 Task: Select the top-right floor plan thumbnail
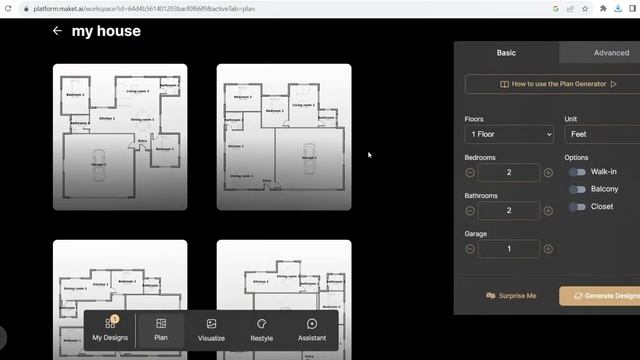point(284,137)
